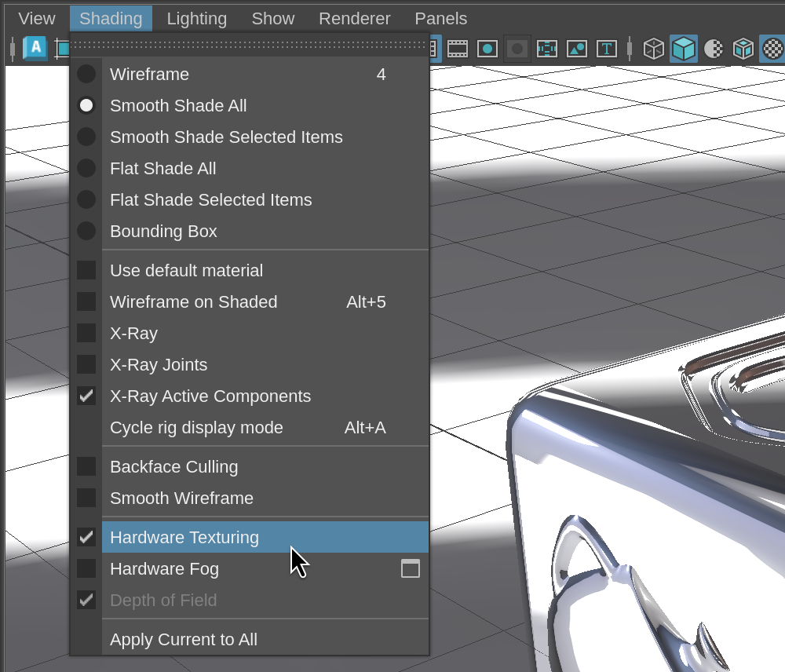Choose Flat Shade All option
This screenshot has height=672, width=785.
(x=250, y=168)
